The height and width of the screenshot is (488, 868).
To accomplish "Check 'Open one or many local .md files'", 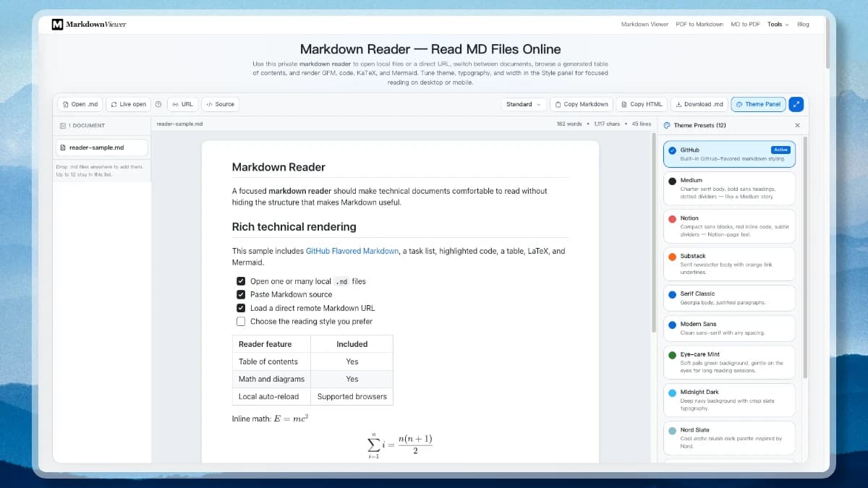I will [241, 281].
